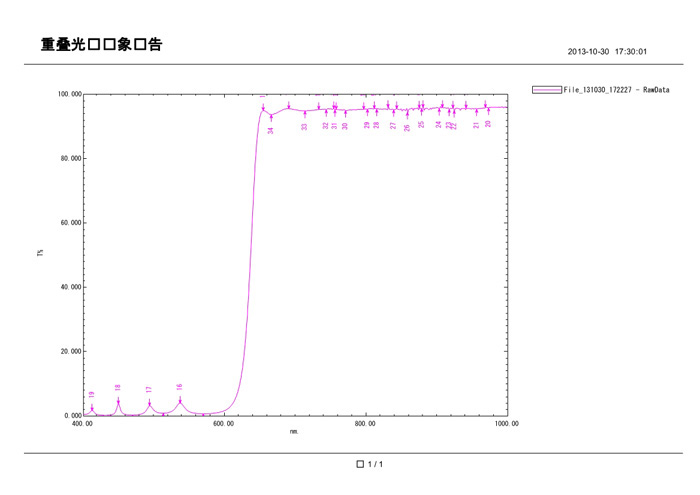Click the magenta legend line swatch

point(547,90)
